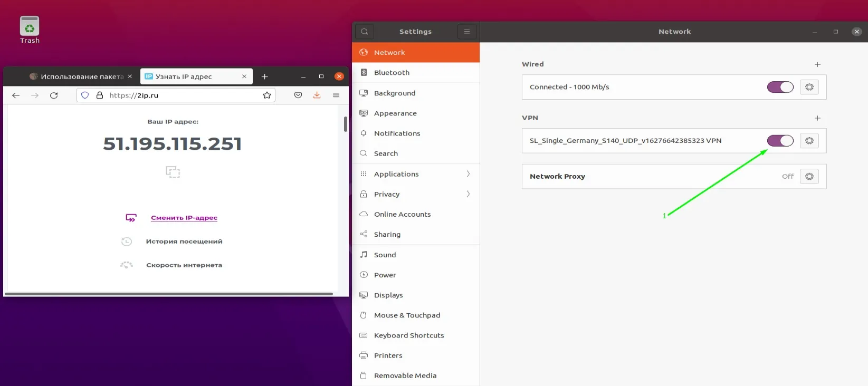Screen dimensions: 868x386
Task: Open Bluetooth settings
Action: (416, 73)
